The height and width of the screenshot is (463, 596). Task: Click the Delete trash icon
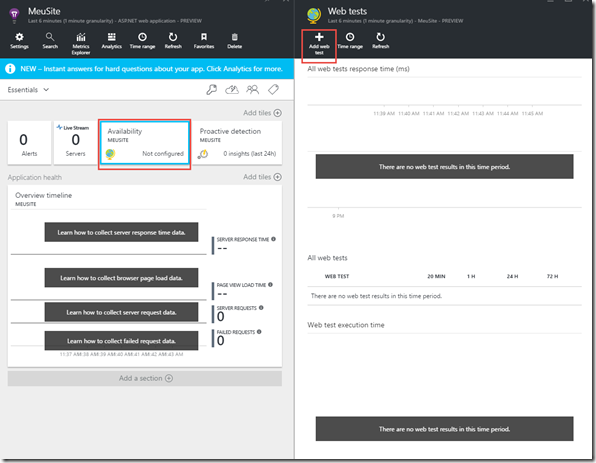tap(235, 37)
